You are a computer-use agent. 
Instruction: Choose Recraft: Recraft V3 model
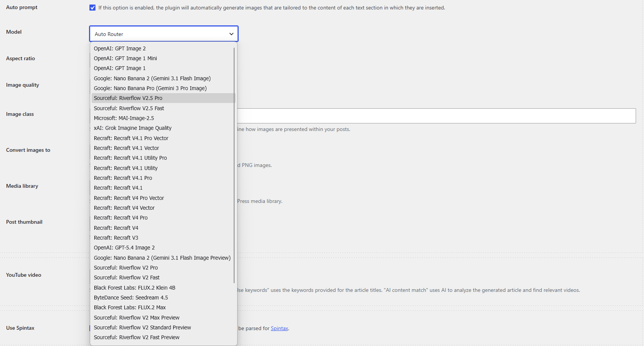[x=163, y=238]
